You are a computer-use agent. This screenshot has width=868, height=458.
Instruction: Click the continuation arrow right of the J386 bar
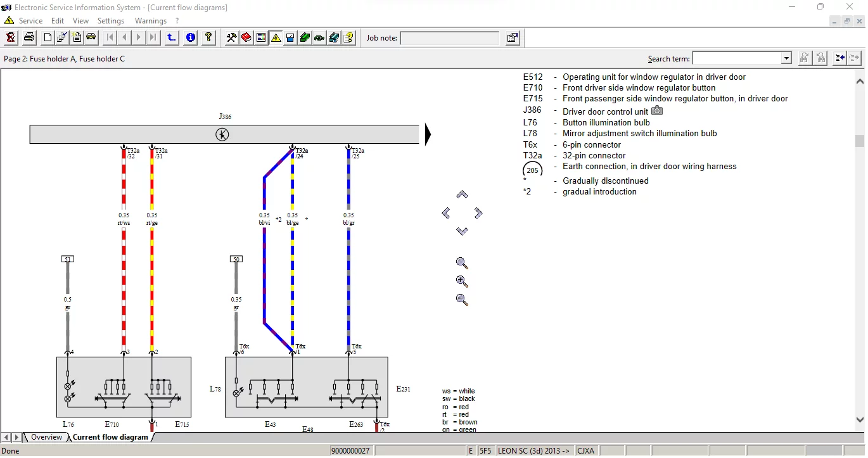tap(428, 134)
